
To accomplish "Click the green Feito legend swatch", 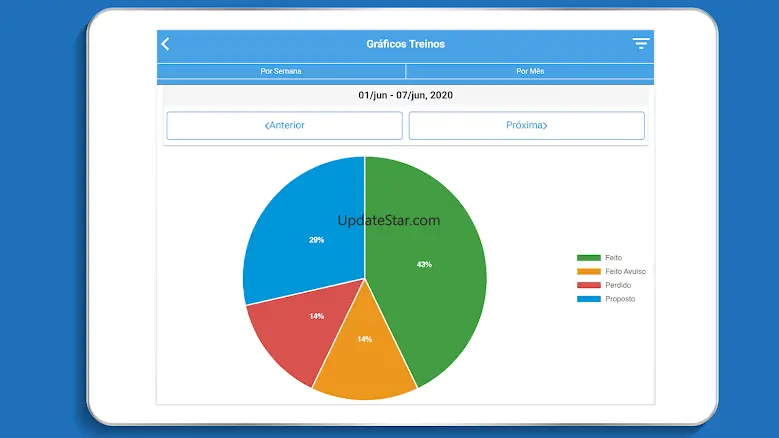I will click(588, 258).
